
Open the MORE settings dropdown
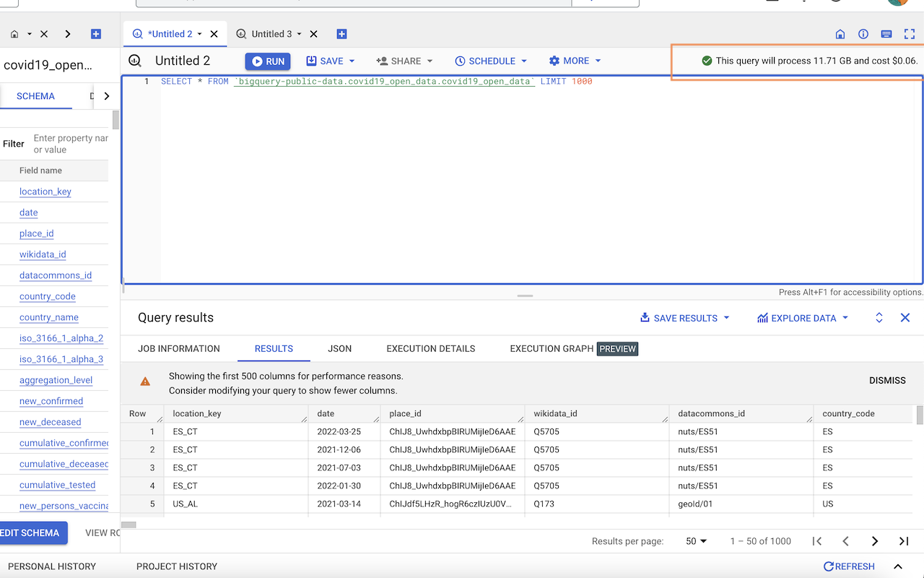pyautogui.click(x=575, y=61)
